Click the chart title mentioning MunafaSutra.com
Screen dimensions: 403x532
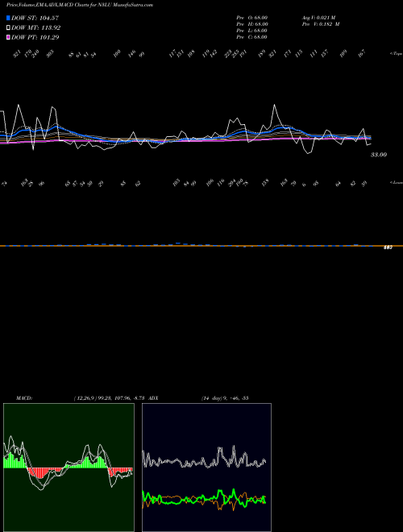coord(77,5)
